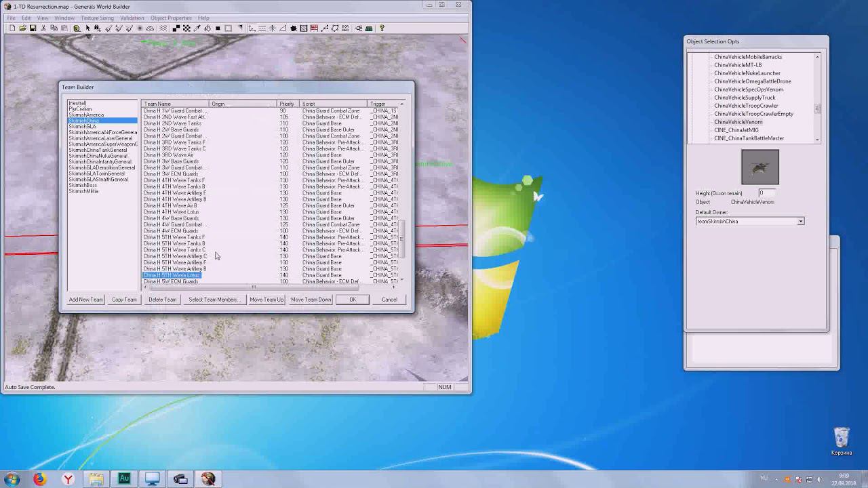Open the File menu
The width and height of the screenshot is (868, 488).
(x=12, y=18)
